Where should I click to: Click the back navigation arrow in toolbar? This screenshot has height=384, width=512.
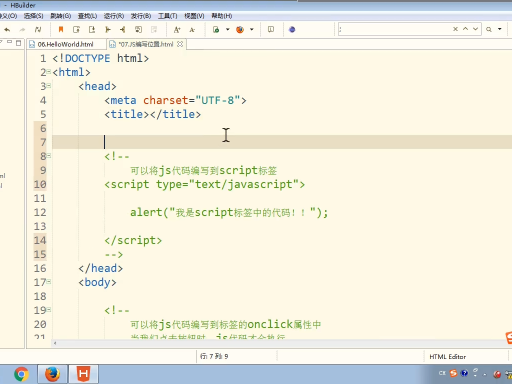point(7,30)
